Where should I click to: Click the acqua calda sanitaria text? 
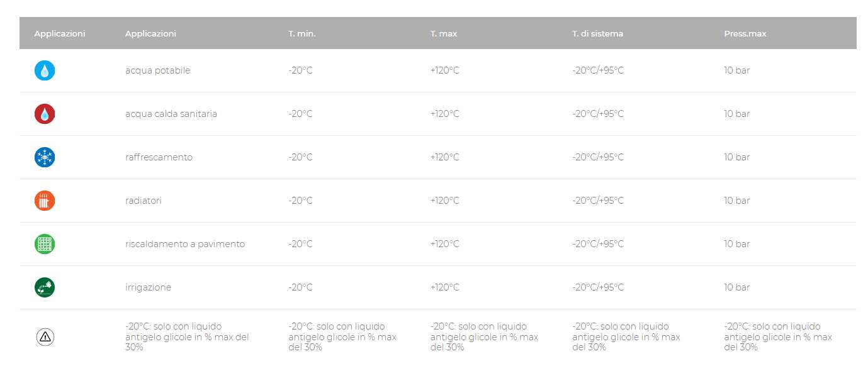(171, 114)
